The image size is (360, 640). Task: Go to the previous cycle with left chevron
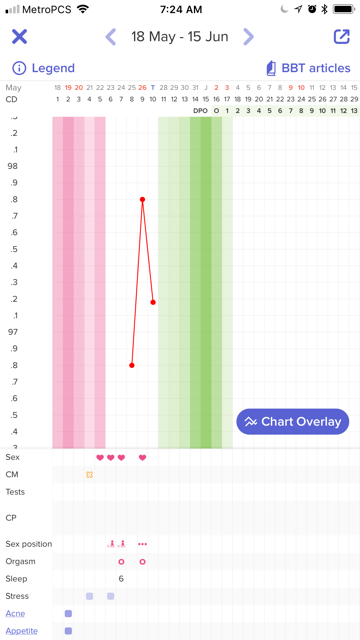pos(111,37)
